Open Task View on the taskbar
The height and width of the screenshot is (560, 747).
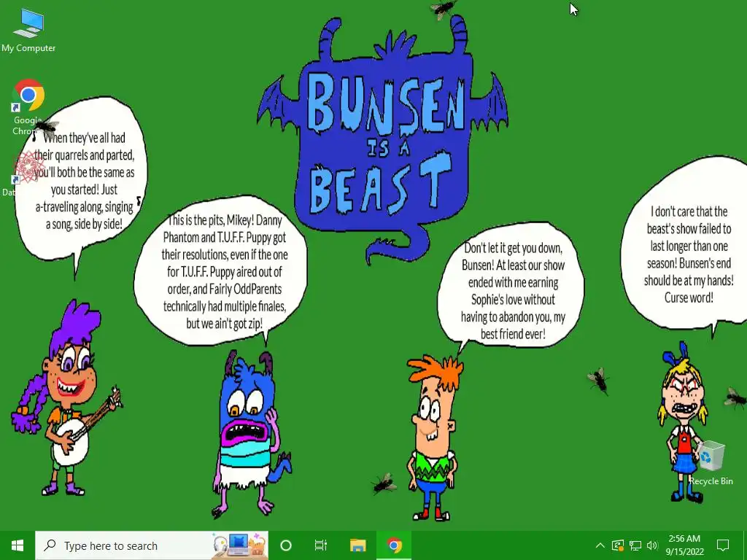[x=321, y=545]
